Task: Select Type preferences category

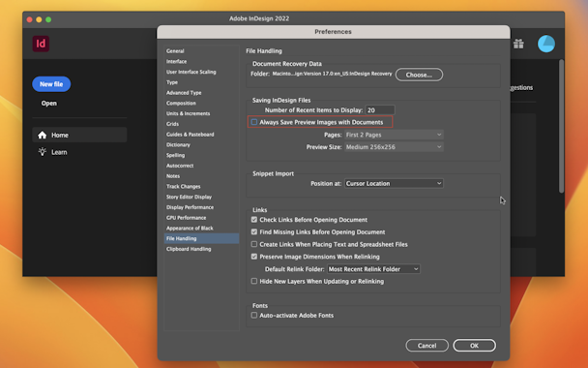Action: (x=172, y=82)
